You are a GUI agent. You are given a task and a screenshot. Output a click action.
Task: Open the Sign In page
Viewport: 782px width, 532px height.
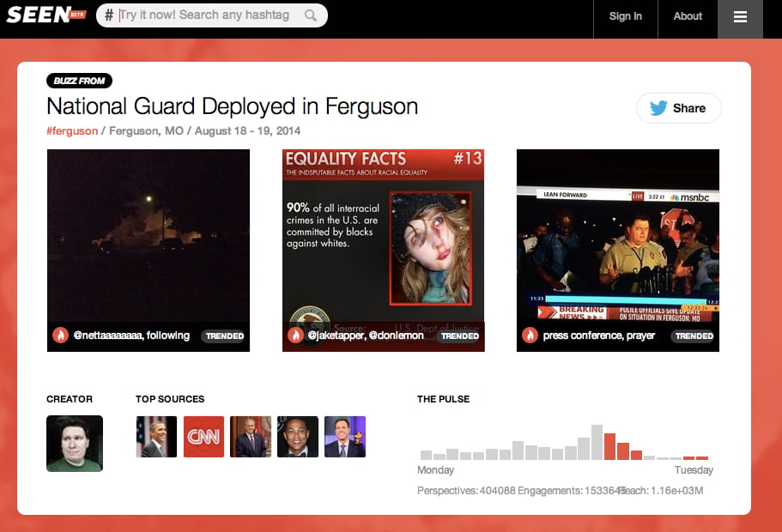coord(626,16)
